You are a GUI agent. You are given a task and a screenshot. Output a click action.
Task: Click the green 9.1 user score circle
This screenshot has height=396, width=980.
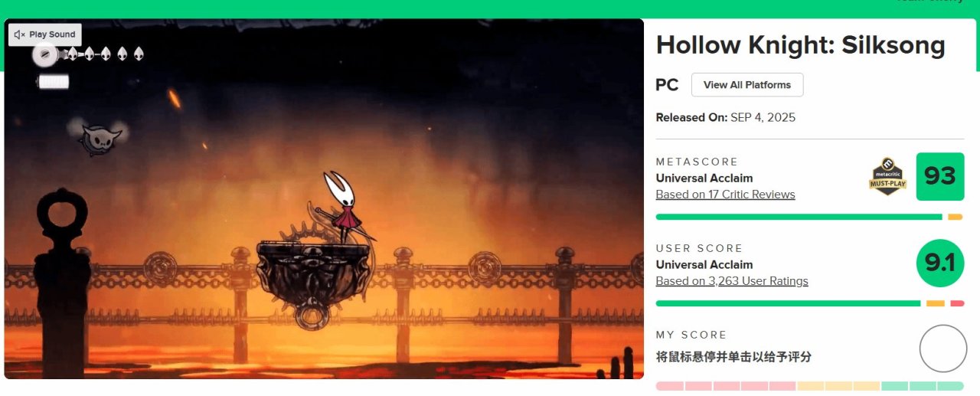click(x=940, y=263)
